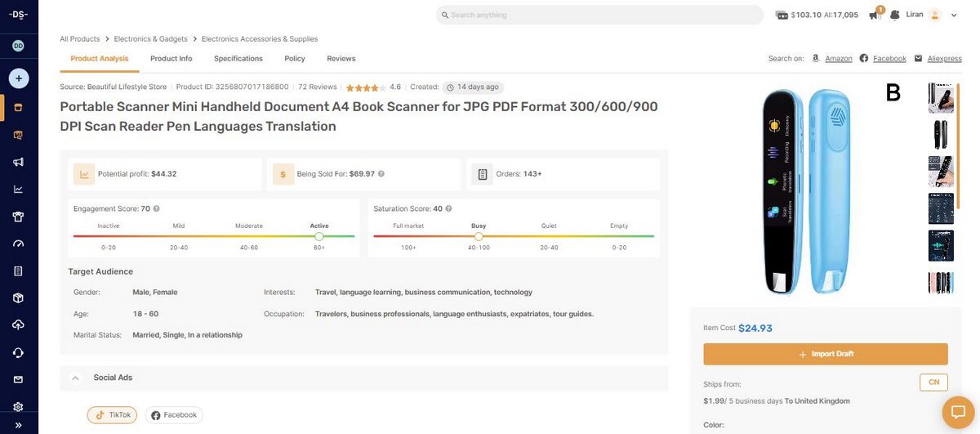Open the Policy tab
The image size is (980, 434).
(295, 59)
